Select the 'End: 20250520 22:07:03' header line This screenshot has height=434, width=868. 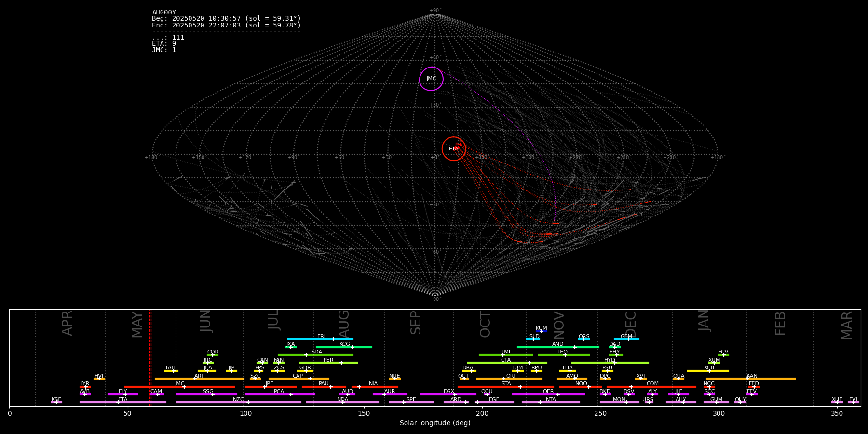click(x=226, y=25)
